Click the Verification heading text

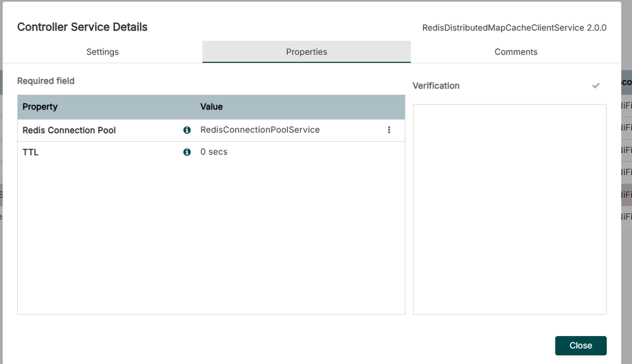tap(436, 85)
